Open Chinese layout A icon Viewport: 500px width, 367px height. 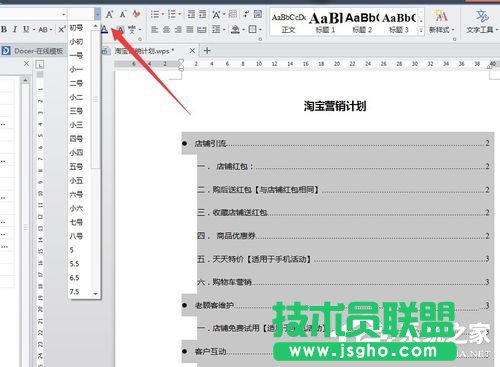click(216, 14)
